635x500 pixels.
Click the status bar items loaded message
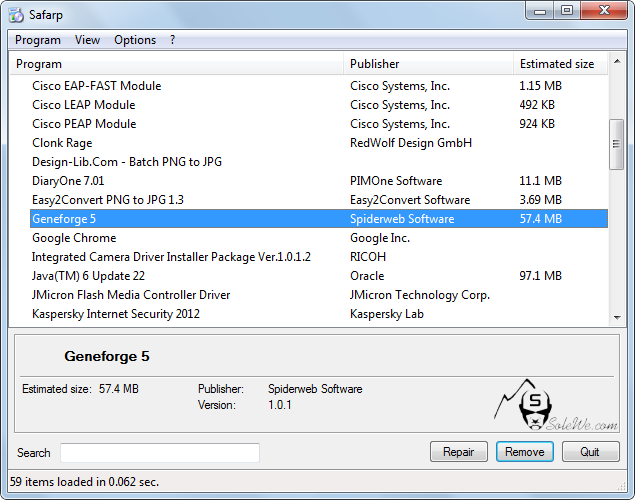tap(84, 482)
